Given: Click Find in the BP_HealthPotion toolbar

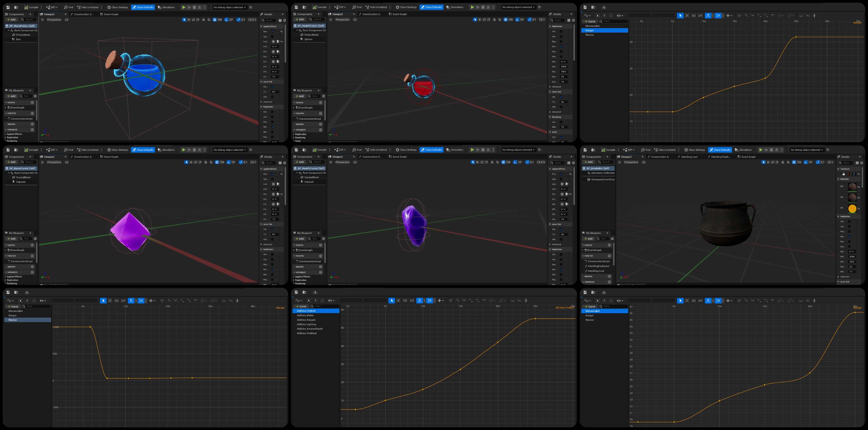Looking at the screenshot, I should click(357, 7).
